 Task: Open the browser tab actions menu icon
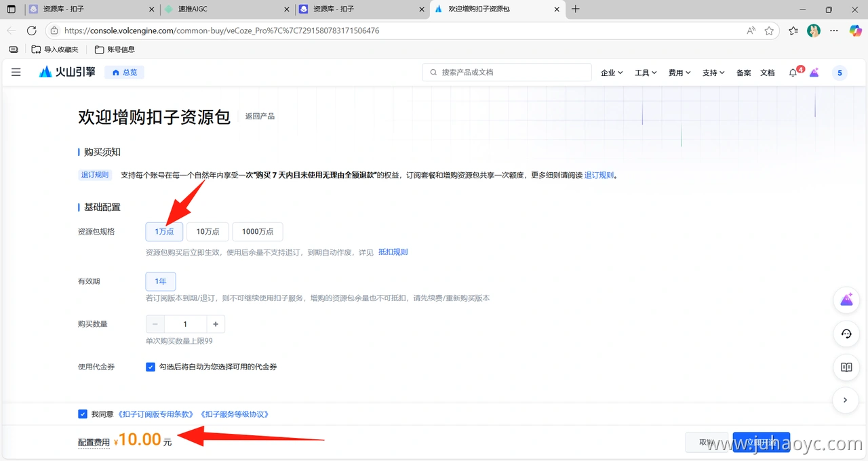click(x=11, y=9)
